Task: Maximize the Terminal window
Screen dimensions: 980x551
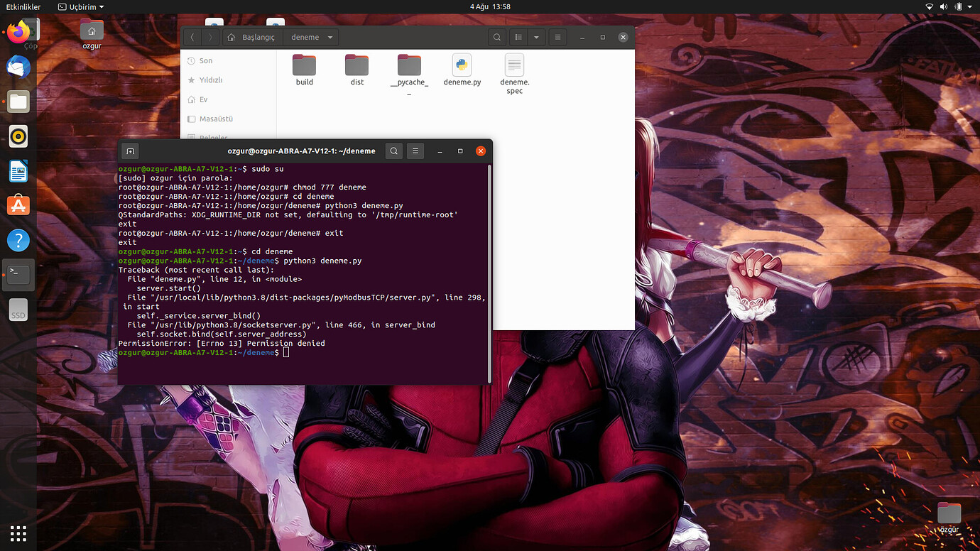Action: pyautogui.click(x=460, y=151)
